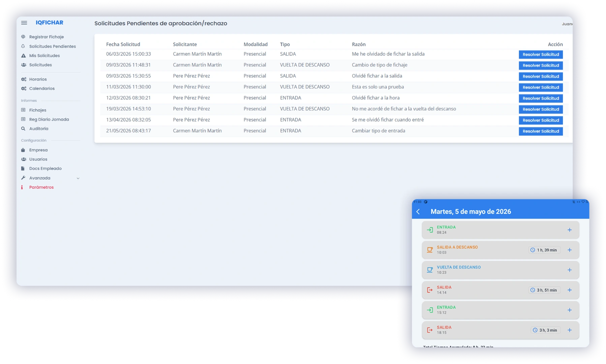Tap the green ENTRADA 15:12 login icon

(430, 310)
